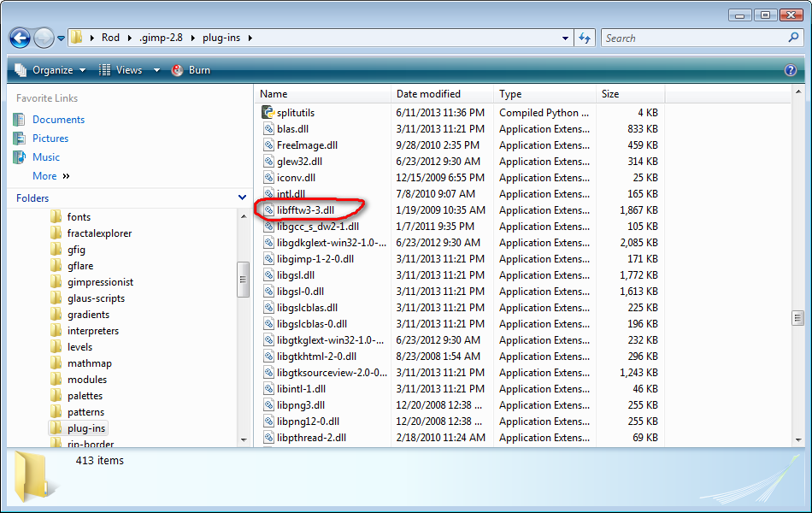
Task: Open the address bar history dropdown
Action: pos(565,38)
